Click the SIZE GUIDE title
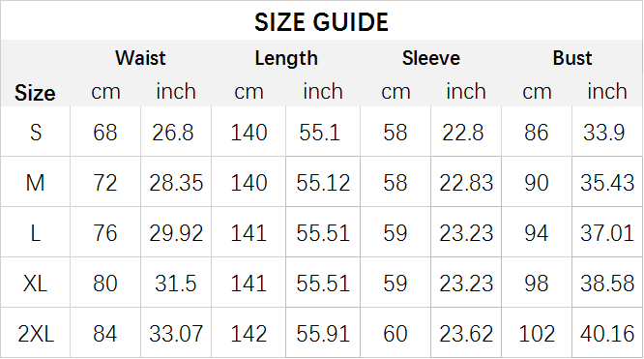The width and height of the screenshot is (644, 359). pyautogui.click(x=321, y=22)
